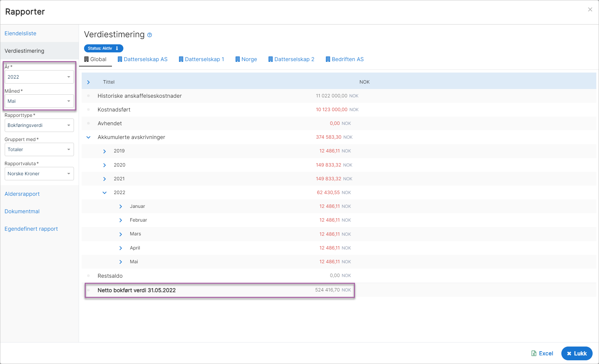Image resolution: width=599 pixels, height=364 pixels.
Task: Expand the Januar row
Action: click(x=121, y=206)
